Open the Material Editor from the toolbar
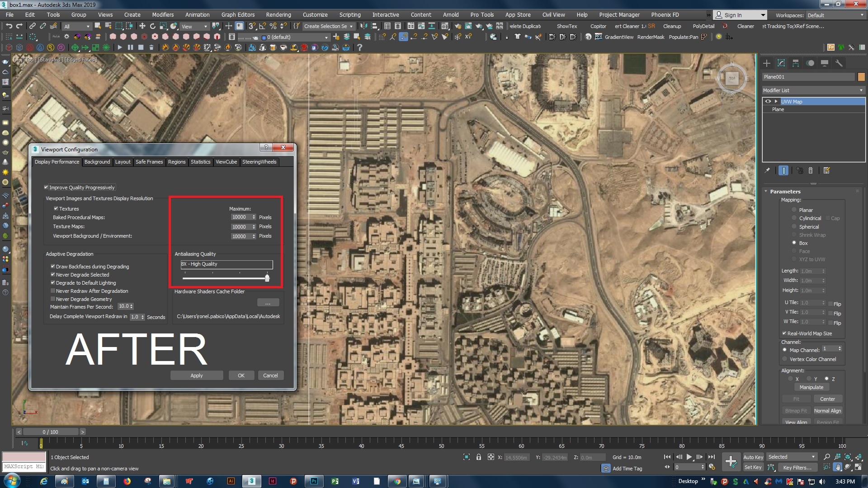Viewport: 868px width, 488px height. pyautogui.click(x=445, y=26)
